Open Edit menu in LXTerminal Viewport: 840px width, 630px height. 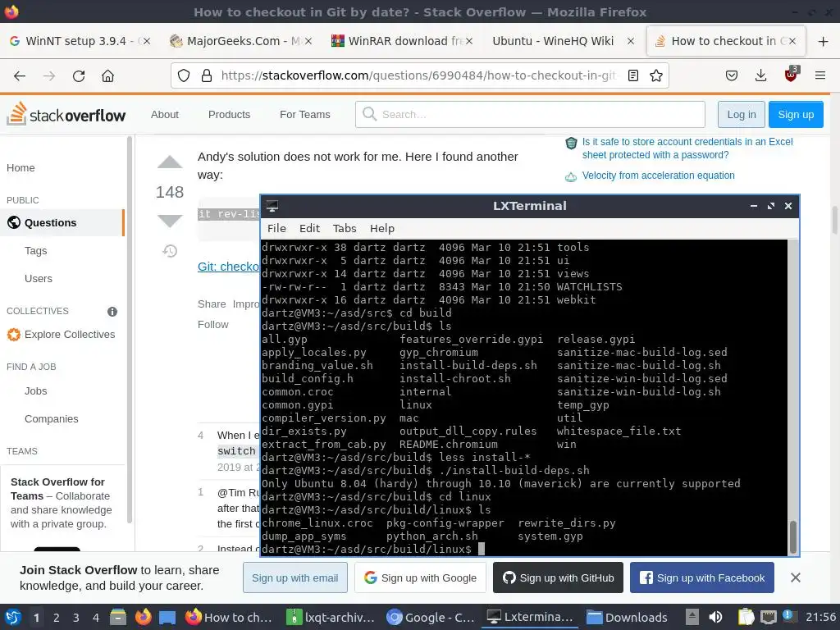click(309, 228)
